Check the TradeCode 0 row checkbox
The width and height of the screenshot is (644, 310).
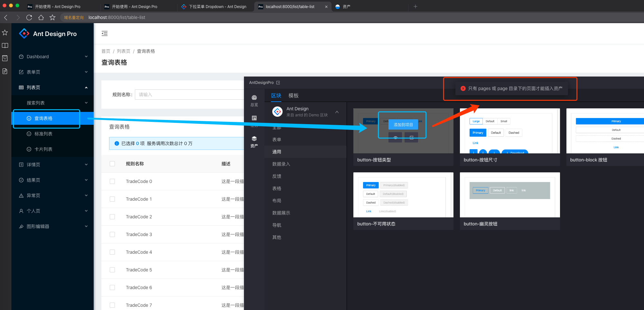112,181
